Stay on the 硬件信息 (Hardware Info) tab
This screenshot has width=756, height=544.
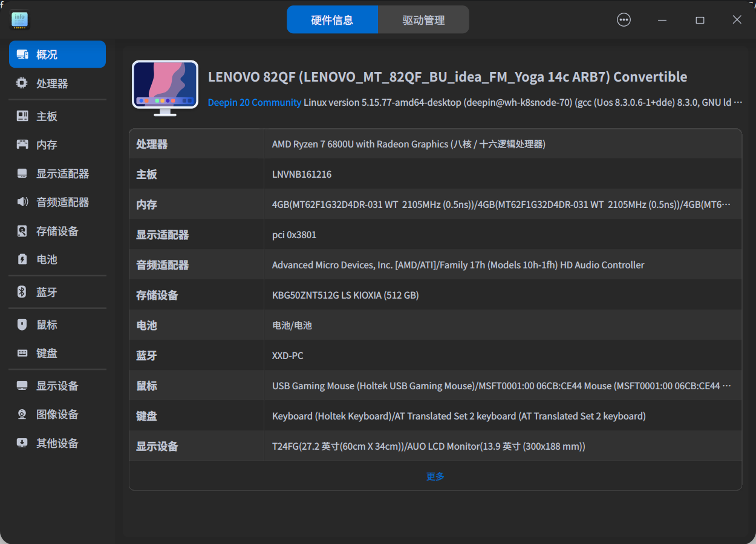click(332, 19)
